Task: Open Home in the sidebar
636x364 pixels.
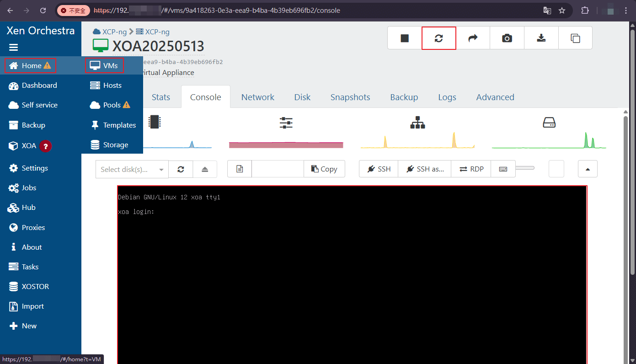Action: (31, 66)
